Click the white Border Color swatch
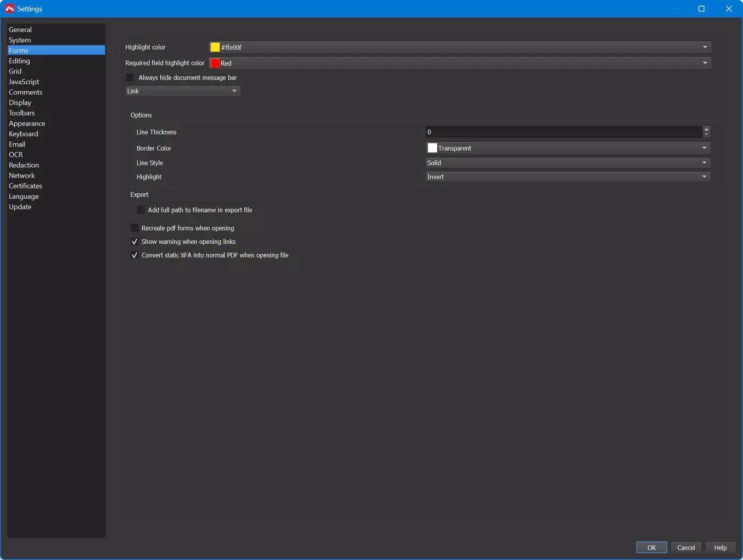 [x=432, y=148]
